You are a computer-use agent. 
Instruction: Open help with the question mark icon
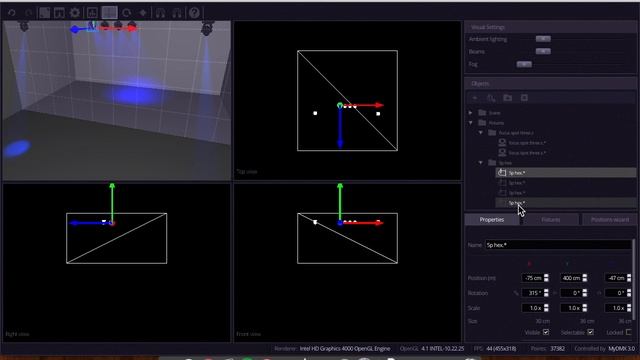[x=194, y=13]
